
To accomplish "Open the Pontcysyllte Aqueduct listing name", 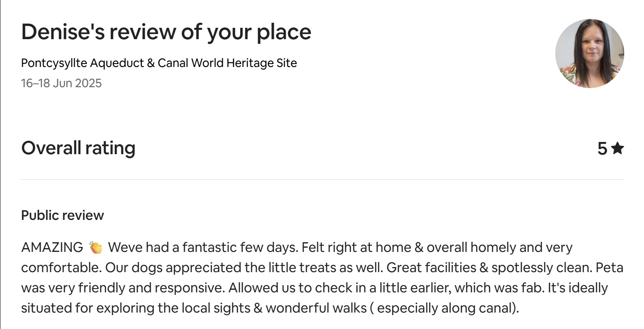I will [159, 63].
